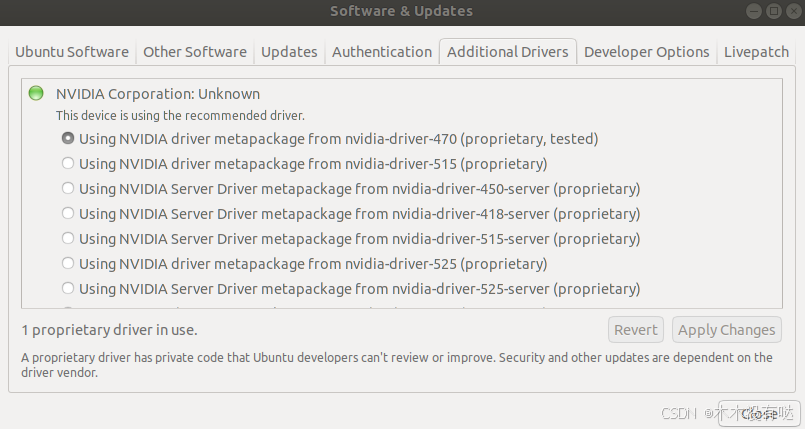Screen dimensions: 805x429
Task: Click the proprietary driver explanation paragraph
Action: coord(396,365)
